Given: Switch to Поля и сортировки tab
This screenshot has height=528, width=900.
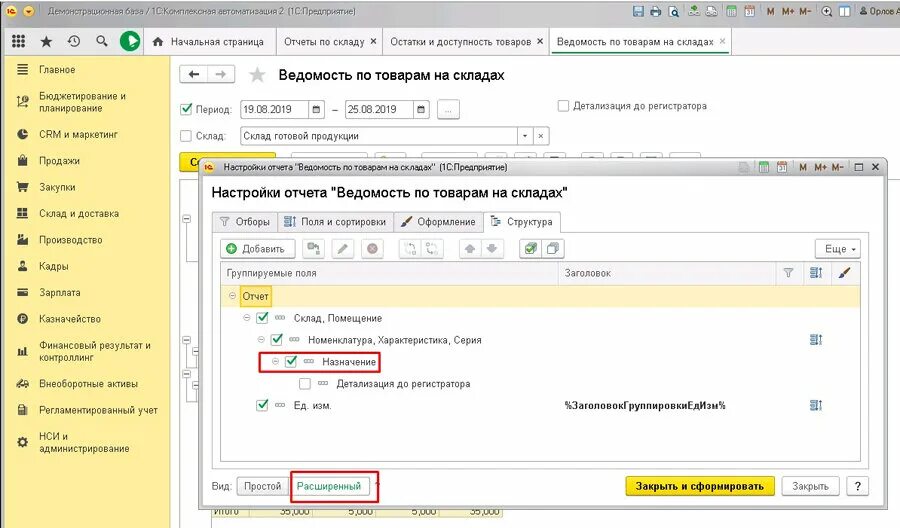Looking at the screenshot, I should tap(336, 222).
